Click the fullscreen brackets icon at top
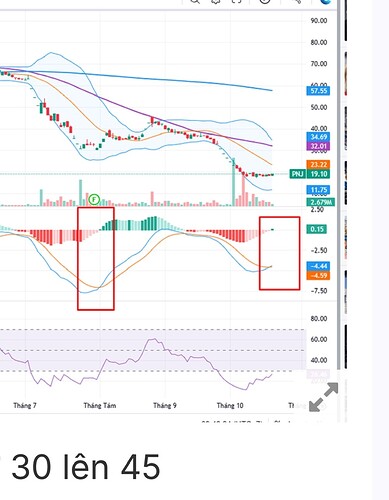 [x=236, y=2]
